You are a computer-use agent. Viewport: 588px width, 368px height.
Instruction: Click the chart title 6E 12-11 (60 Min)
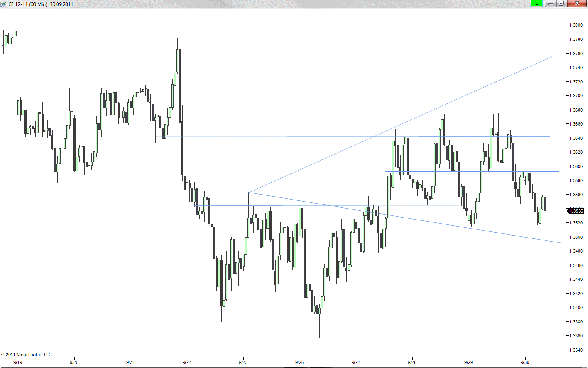28,4
